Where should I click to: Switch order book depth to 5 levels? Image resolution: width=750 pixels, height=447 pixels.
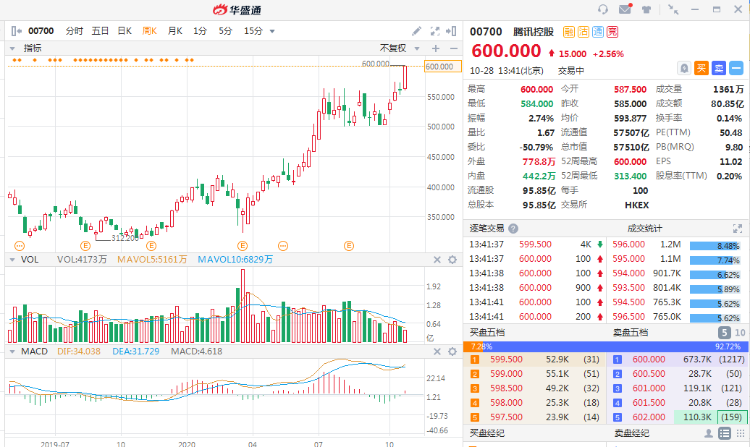tap(723, 332)
